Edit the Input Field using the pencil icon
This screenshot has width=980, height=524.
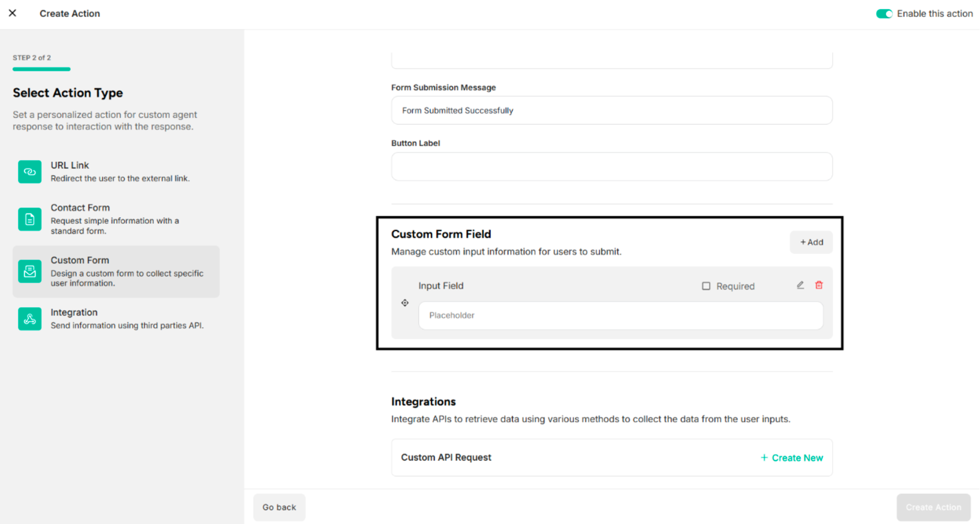tap(800, 285)
